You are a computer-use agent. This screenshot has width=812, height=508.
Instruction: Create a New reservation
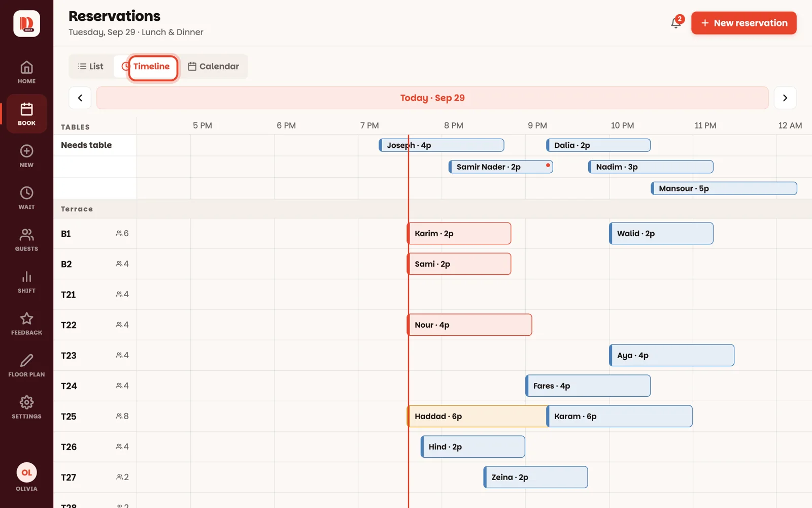pyautogui.click(x=743, y=23)
